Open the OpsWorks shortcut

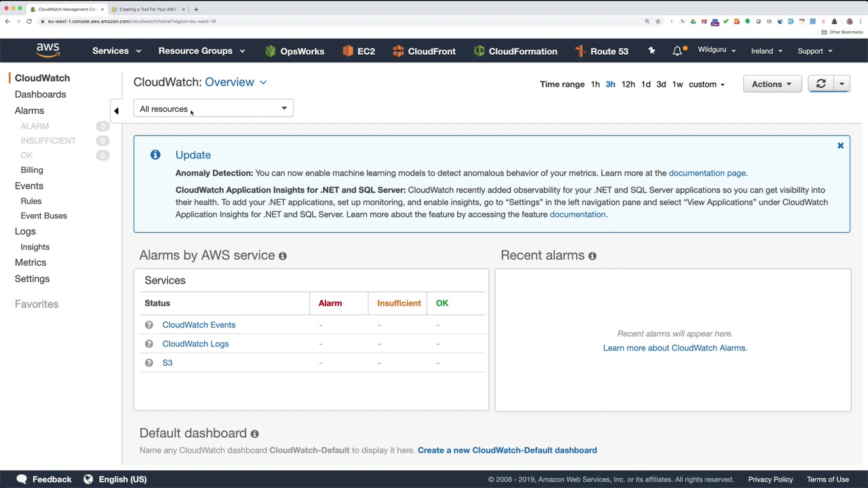pyautogui.click(x=294, y=51)
